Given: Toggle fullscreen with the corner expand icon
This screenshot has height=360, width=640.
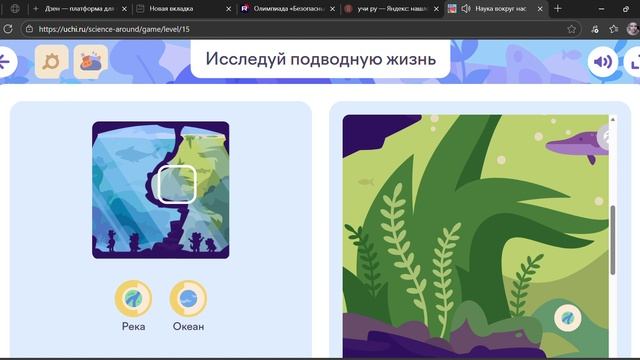Looking at the screenshot, I should click(x=633, y=62).
